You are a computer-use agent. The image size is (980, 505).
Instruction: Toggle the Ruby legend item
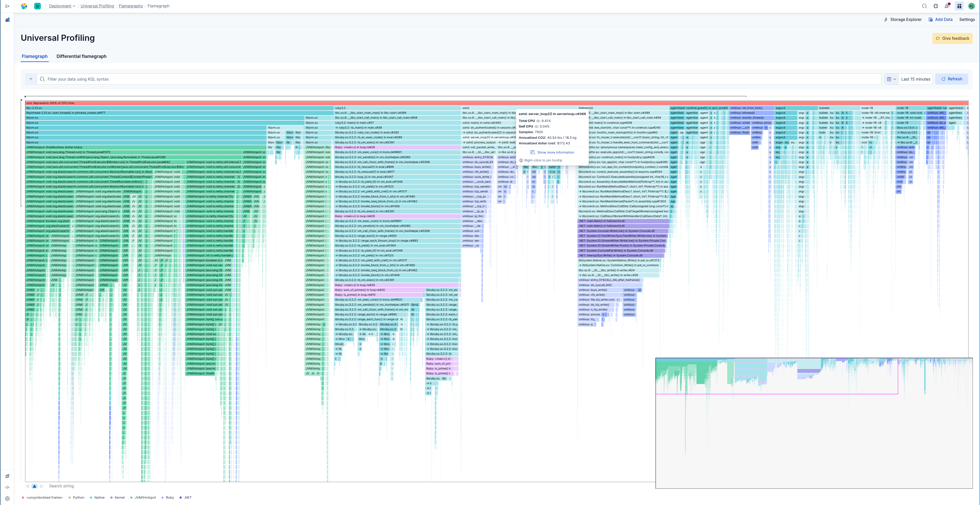(x=168, y=497)
